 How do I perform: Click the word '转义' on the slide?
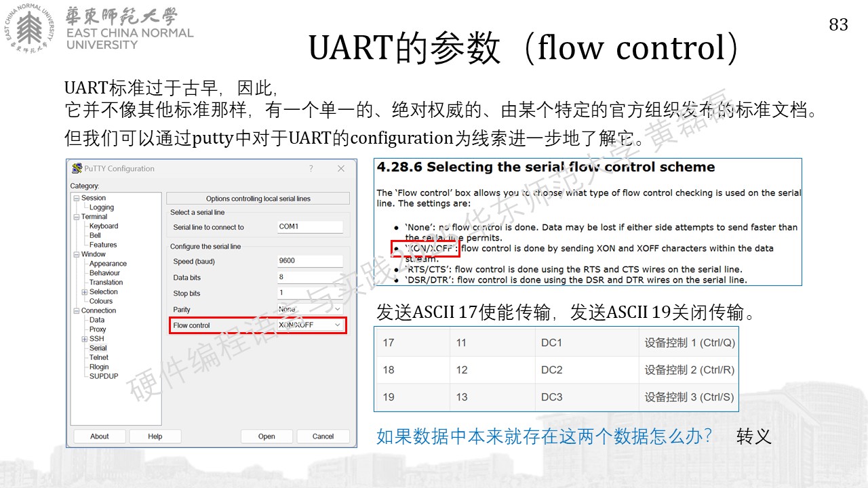[754, 436]
